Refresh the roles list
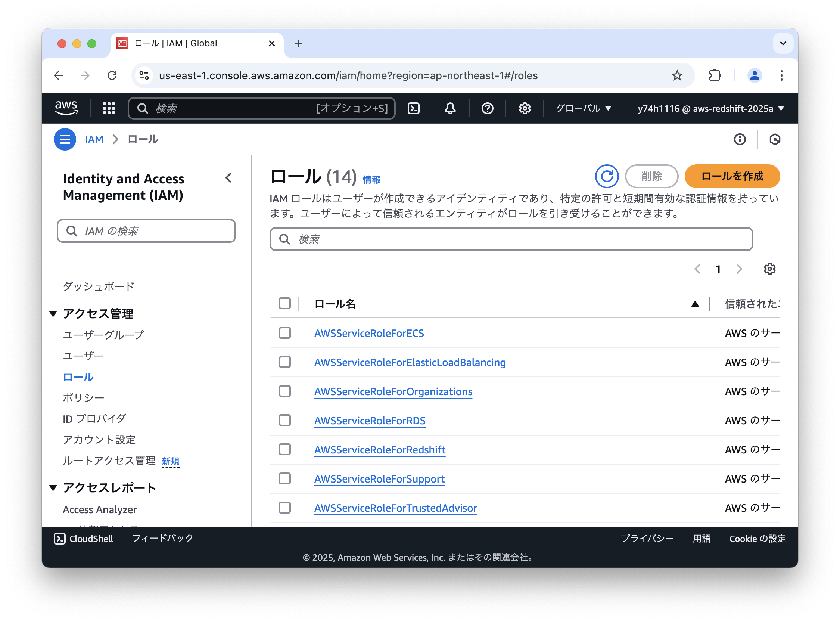Image resolution: width=840 pixels, height=623 pixels. (606, 176)
